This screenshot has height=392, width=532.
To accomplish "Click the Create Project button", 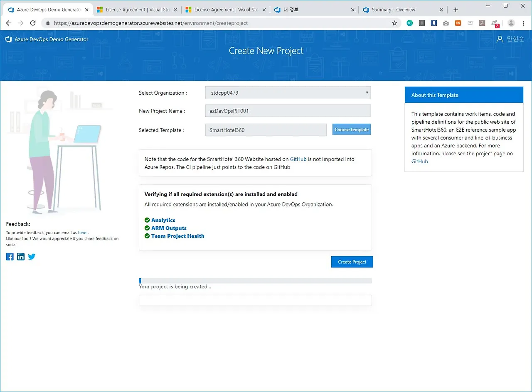I will (352, 262).
